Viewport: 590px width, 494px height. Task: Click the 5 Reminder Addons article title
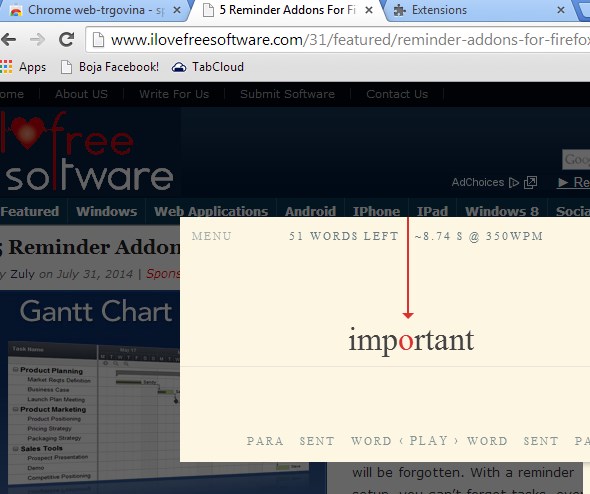click(x=90, y=248)
